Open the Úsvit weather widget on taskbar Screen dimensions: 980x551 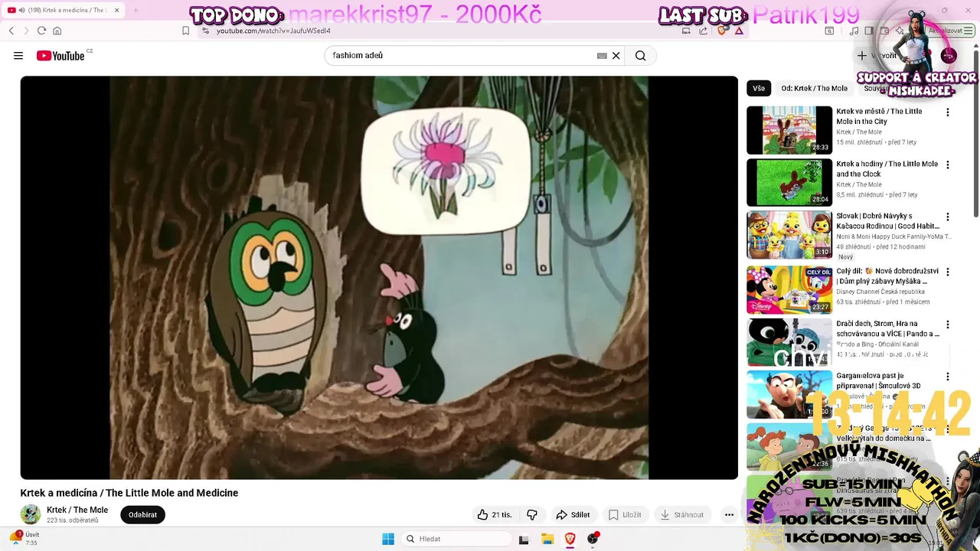[24, 539]
